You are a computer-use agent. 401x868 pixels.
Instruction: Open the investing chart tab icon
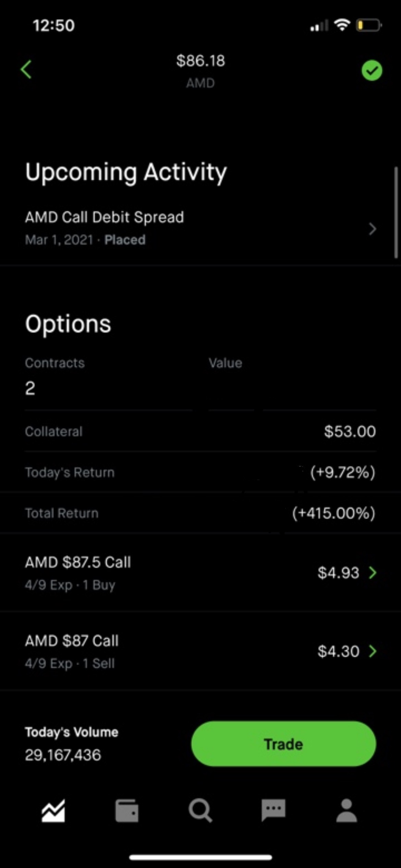click(53, 811)
